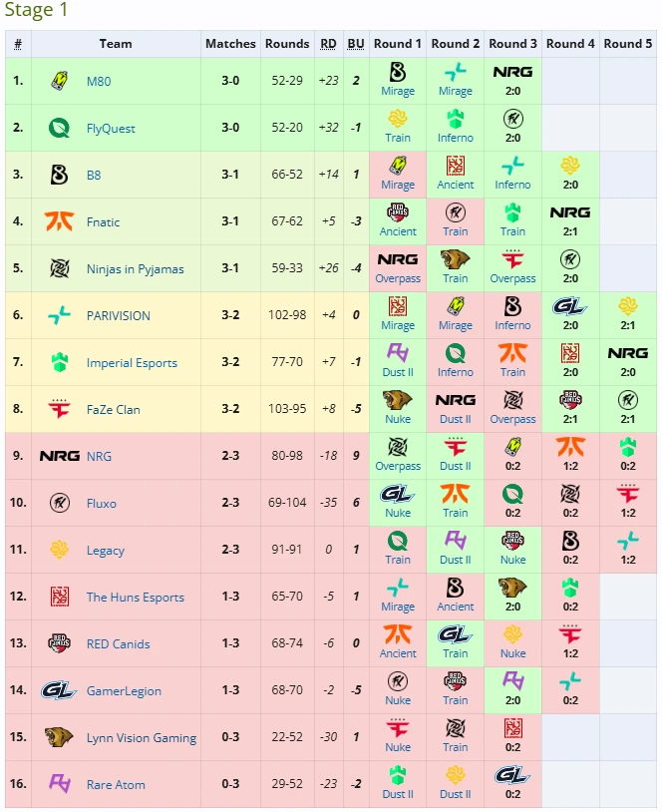Screen dimensions: 662x812
Task: Click the M80 logo beside the team name
Action: 59,81
